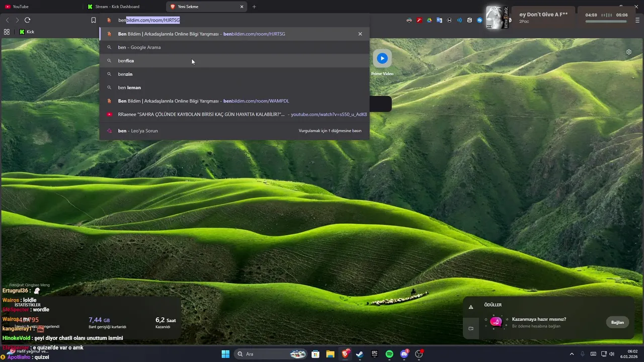Open the benbildim.com/room/WAMPDL suggestion

[x=234, y=101]
